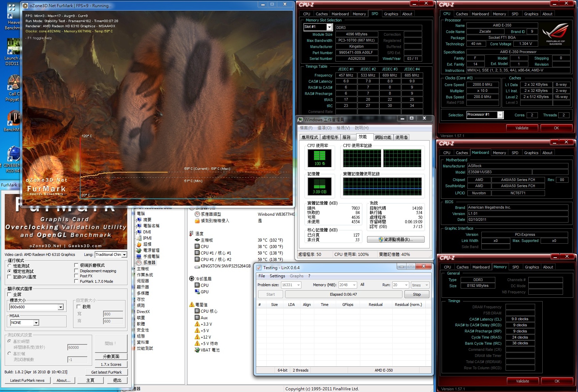This screenshot has height=392, width=578.
Task: Toggle the 全屏 fullscreen checkbox
Action: point(10,294)
